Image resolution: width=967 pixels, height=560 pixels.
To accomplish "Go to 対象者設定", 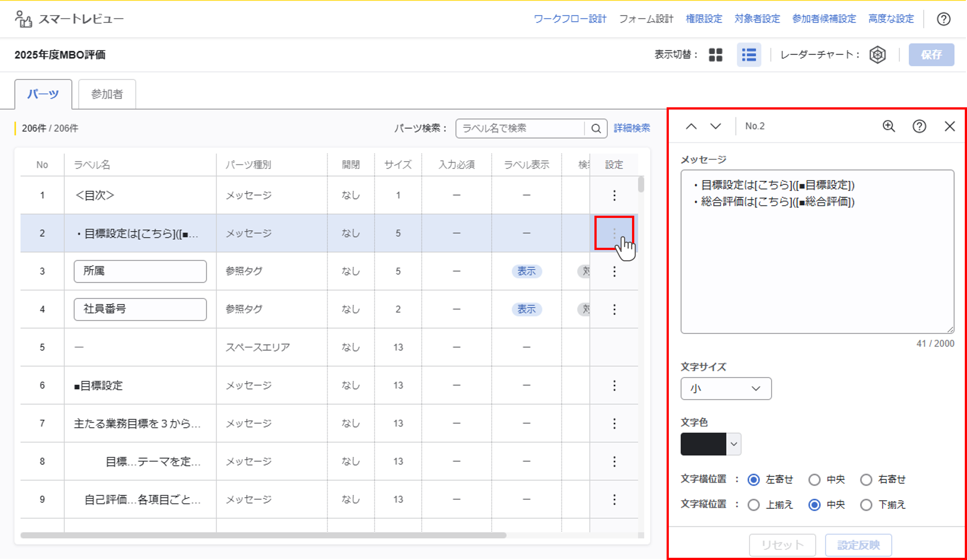I will (x=757, y=19).
